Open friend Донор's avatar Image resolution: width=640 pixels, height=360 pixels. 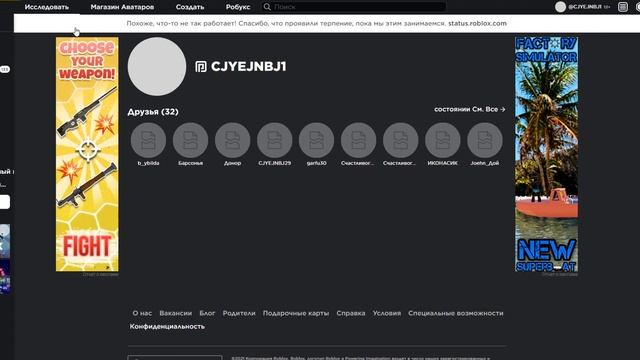pos(232,140)
